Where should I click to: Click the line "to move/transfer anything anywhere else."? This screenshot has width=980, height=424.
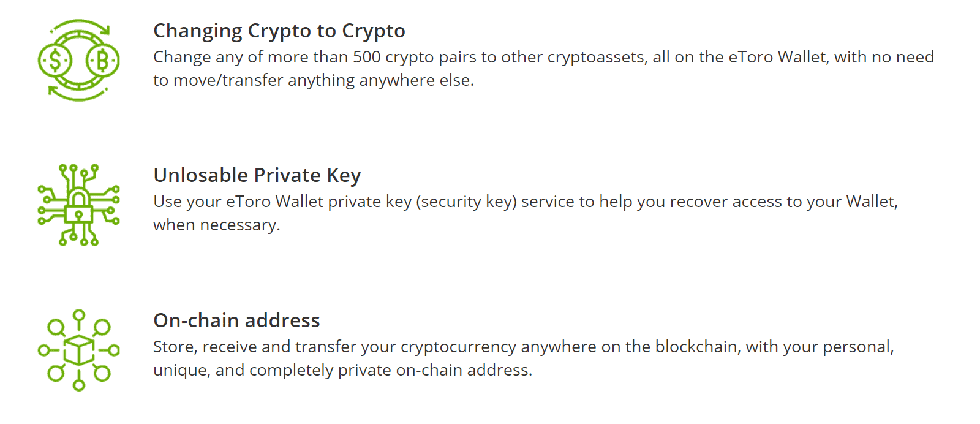coord(314,80)
